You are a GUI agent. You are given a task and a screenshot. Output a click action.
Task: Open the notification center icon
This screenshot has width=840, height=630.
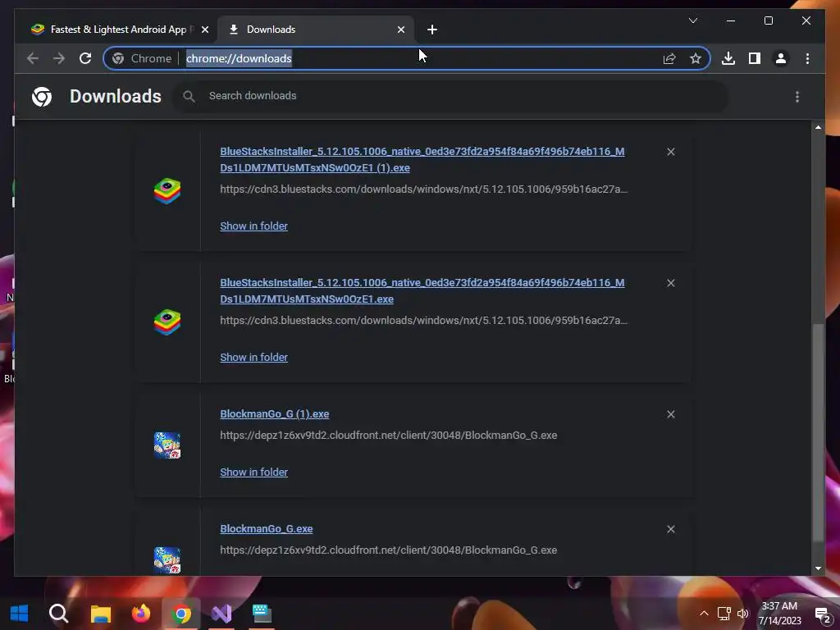click(822, 615)
